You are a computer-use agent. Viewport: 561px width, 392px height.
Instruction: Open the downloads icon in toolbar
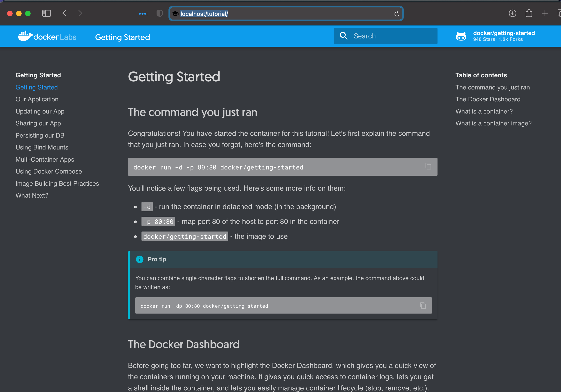[512, 13]
